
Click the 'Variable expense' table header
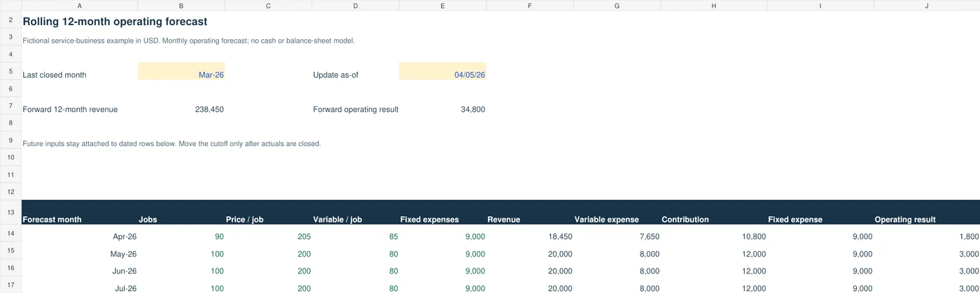coord(606,220)
